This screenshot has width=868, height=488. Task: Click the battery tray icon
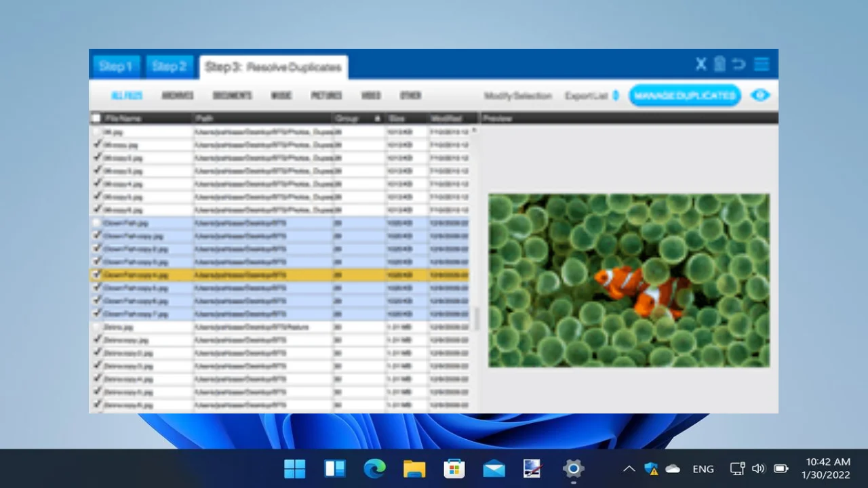(x=781, y=468)
